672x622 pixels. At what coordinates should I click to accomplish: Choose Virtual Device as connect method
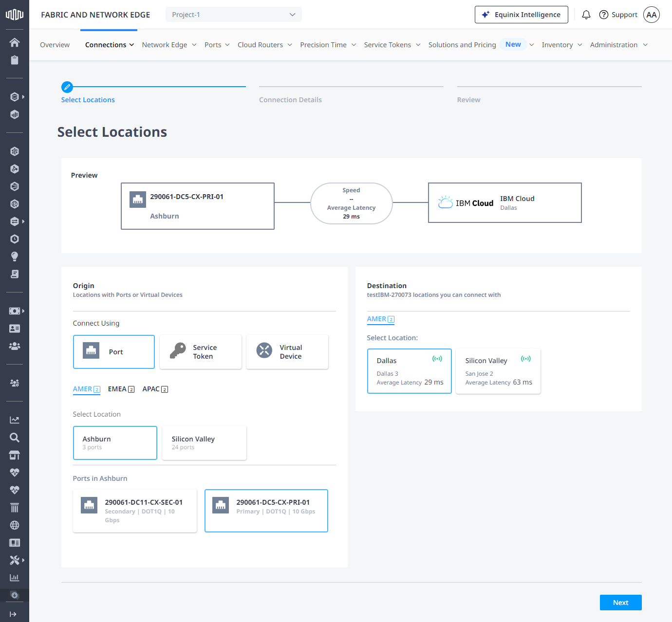pyautogui.click(x=287, y=352)
